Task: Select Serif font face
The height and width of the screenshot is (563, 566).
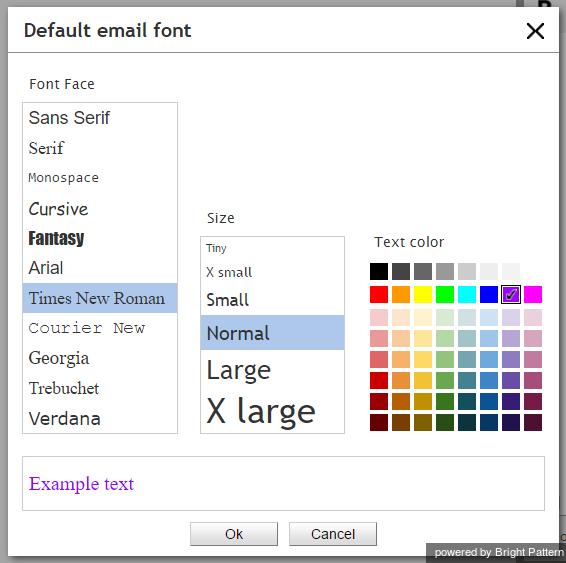Action: click(100, 148)
